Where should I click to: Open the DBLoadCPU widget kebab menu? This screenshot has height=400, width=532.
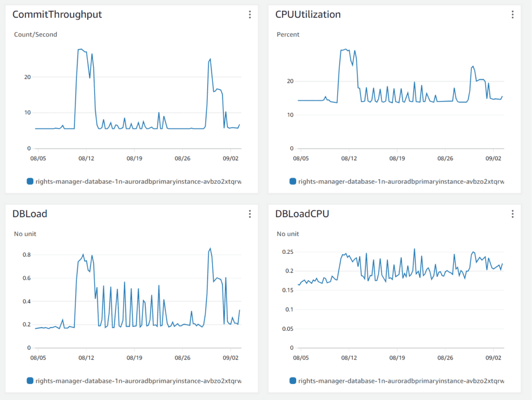click(512, 214)
